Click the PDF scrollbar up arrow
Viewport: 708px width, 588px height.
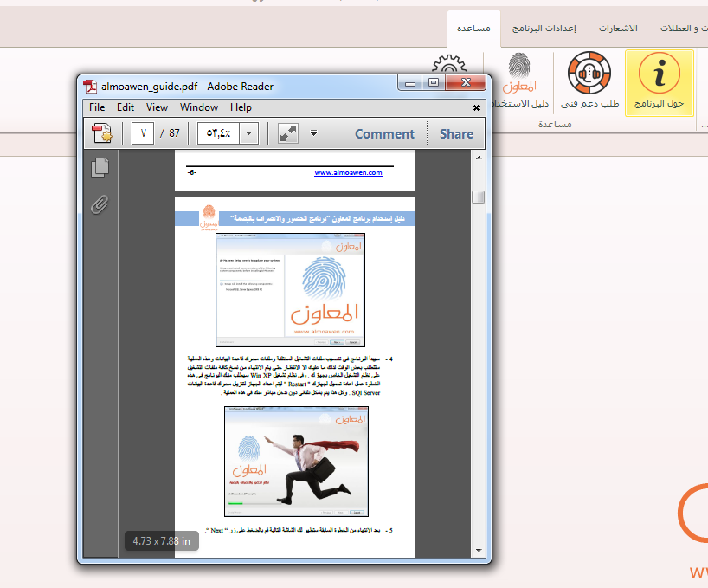click(x=478, y=158)
